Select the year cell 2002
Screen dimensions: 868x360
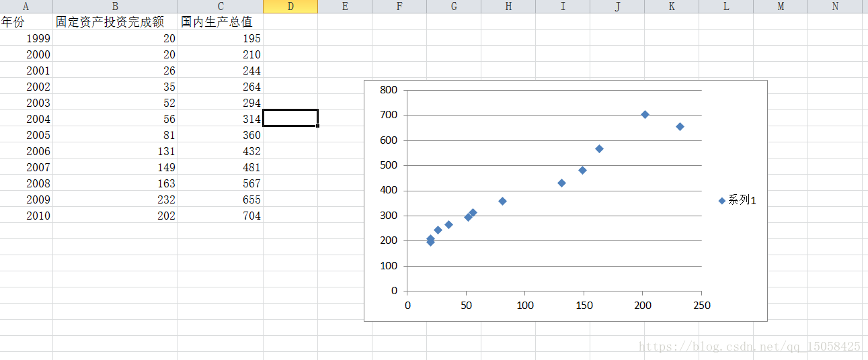point(26,86)
